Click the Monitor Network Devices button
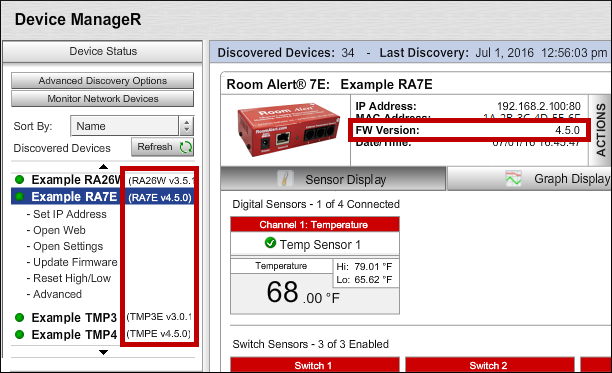 [x=102, y=99]
